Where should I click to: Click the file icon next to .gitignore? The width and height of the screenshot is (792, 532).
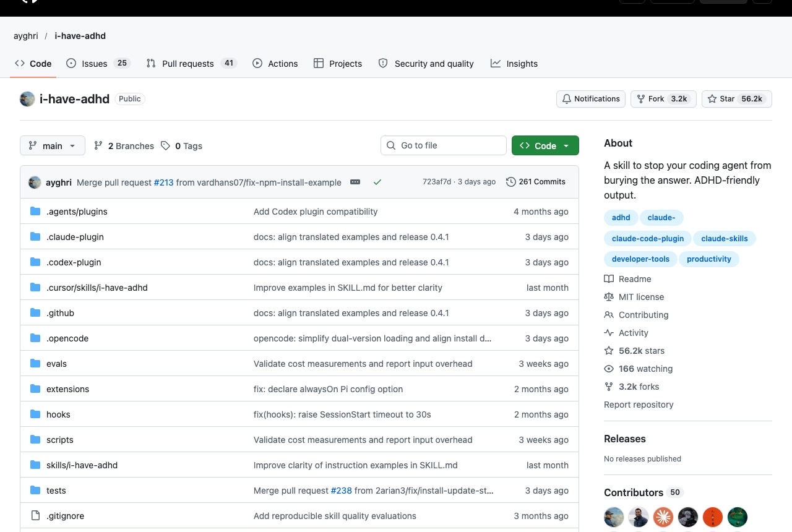(35, 516)
